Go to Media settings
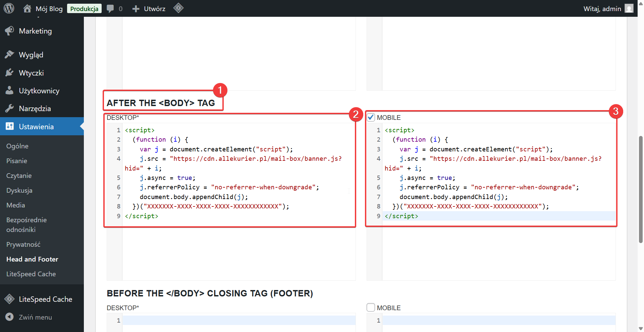The width and height of the screenshot is (644, 332). tap(16, 205)
